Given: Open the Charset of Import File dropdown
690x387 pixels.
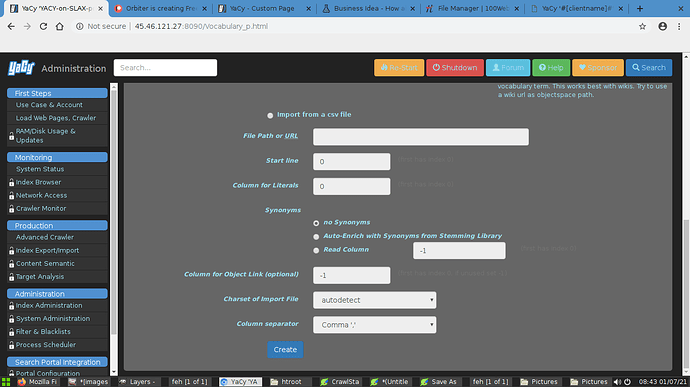Looking at the screenshot, I should 374,300.
